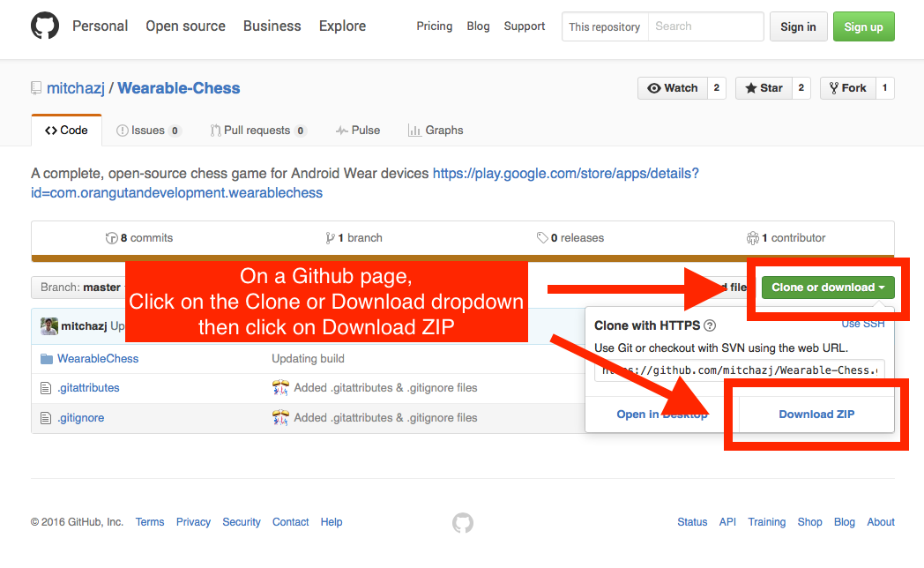Open the Blog link in the header
Screen dimensions: 924x568
[478, 26]
